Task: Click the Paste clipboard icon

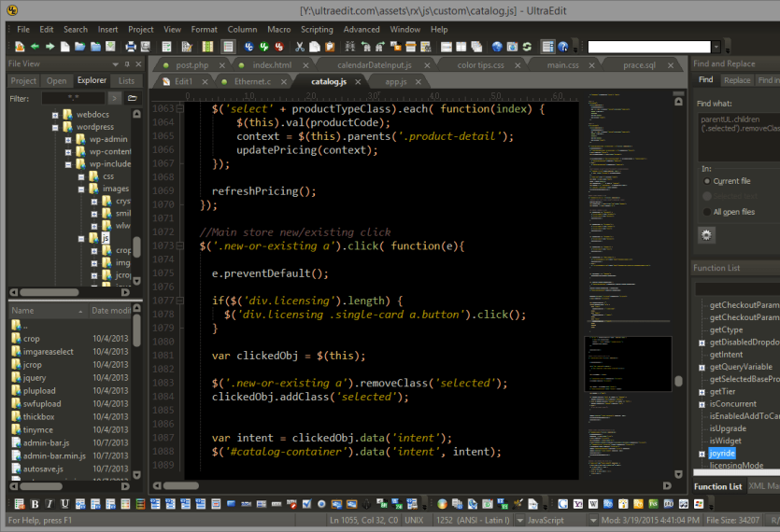Action: click(330, 47)
